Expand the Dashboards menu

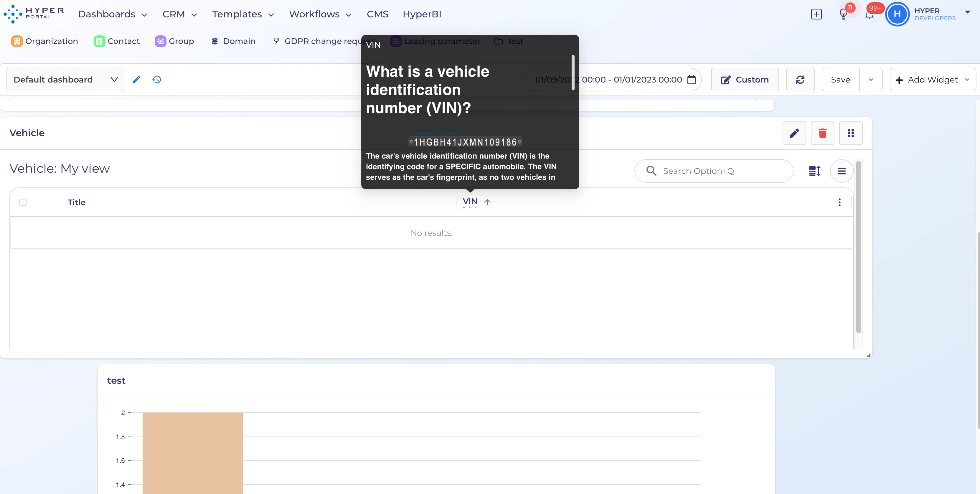(113, 14)
